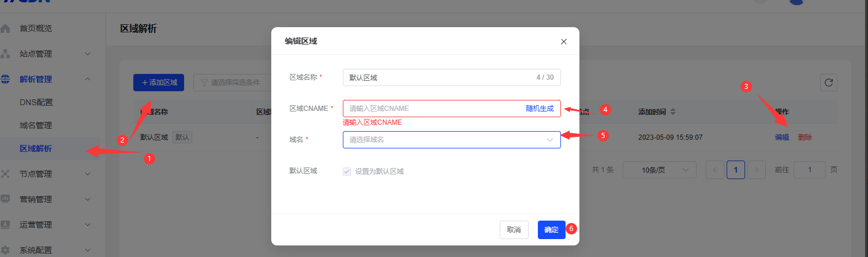
Task: Open DNS配置 in the sidebar
Action: pos(36,102)
